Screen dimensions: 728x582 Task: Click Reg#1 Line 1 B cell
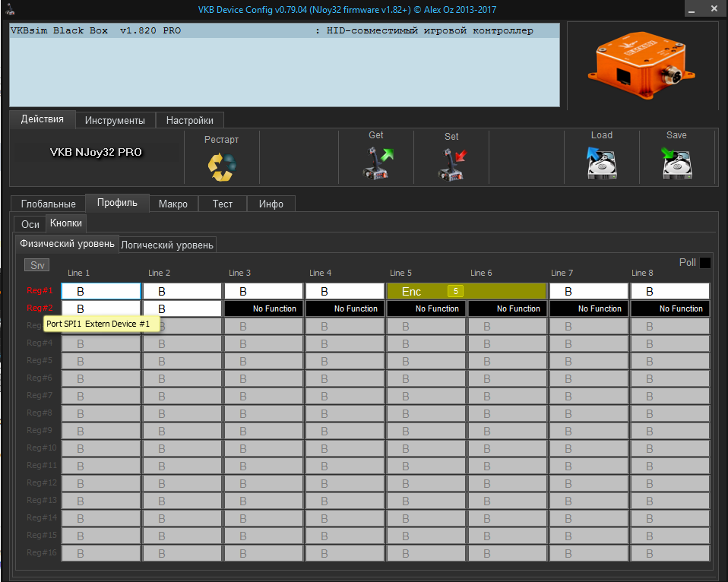101,291
